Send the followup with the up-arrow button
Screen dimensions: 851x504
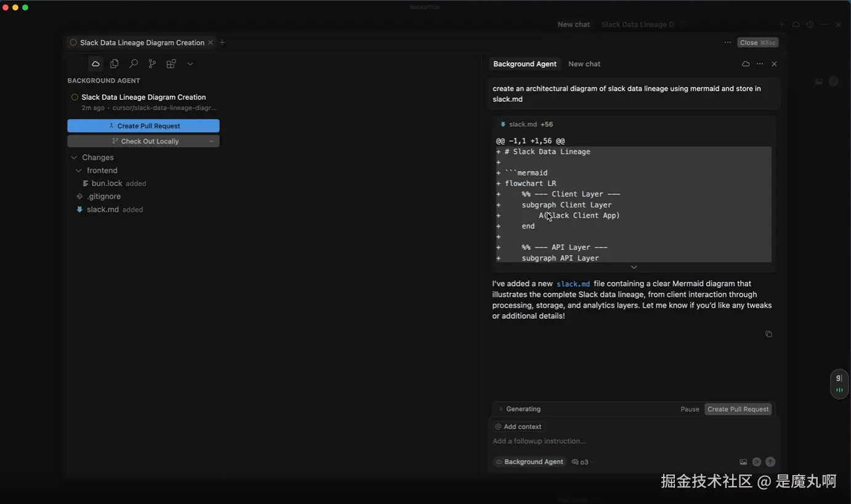770,462
